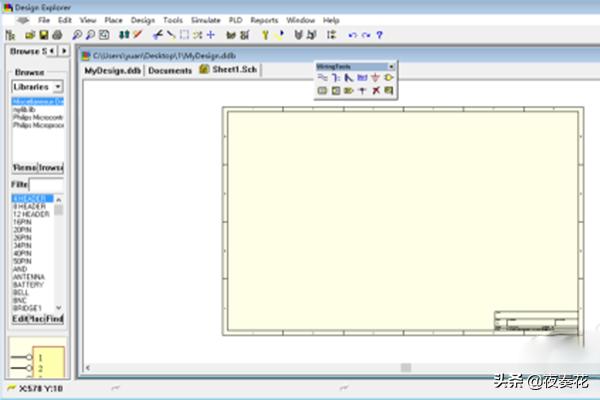This screenshot has height=400, width=600.
Task: Open the View menu
Action: point(88,20)
